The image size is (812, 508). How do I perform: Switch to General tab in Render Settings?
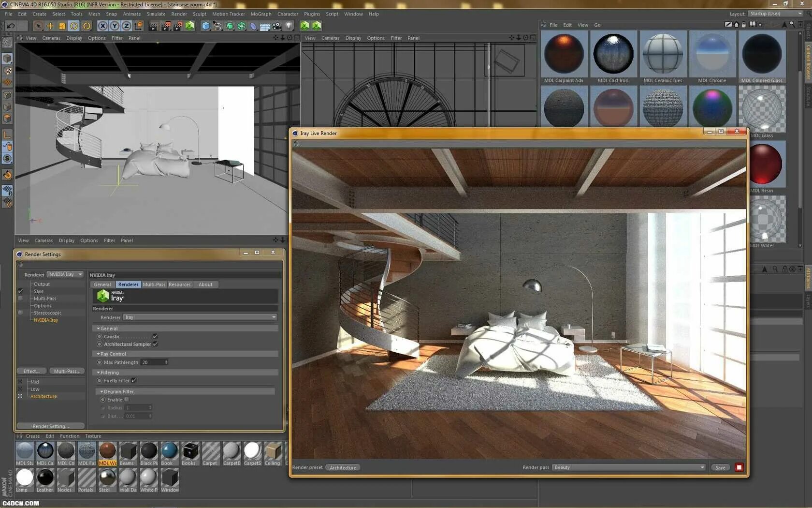(x=102, y=284)
